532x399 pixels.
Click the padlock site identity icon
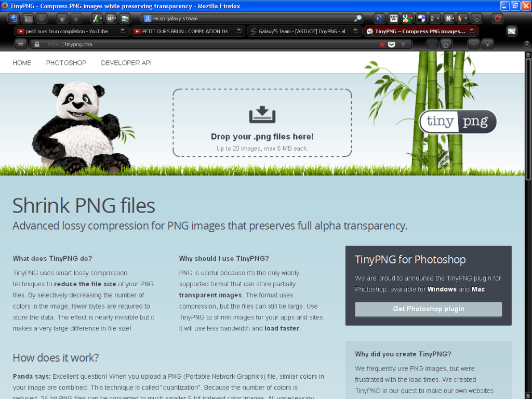[37, 44]
